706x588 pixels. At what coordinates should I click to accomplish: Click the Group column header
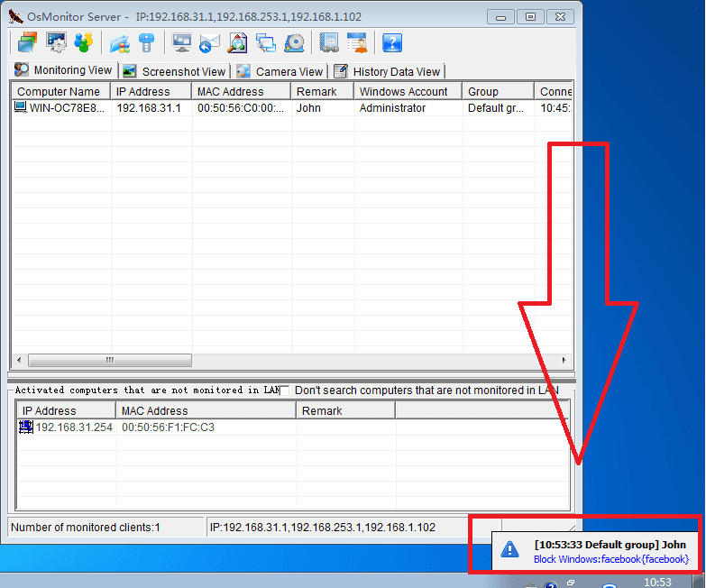point(499,91)
